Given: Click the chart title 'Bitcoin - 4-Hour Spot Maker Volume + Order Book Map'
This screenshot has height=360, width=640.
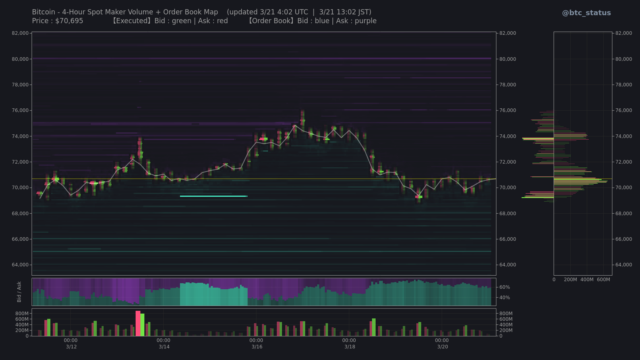Looking at the screenshot, I should click(x=125, y=12).
